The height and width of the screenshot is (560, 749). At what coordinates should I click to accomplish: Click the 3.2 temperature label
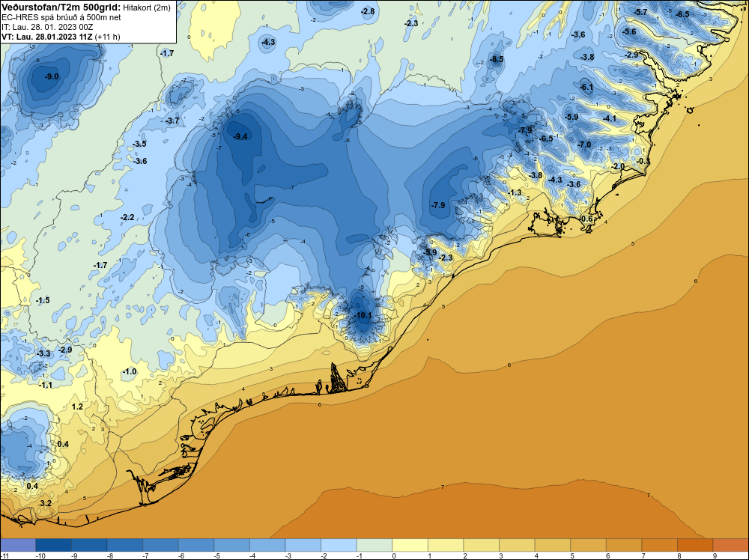point(46,503)
